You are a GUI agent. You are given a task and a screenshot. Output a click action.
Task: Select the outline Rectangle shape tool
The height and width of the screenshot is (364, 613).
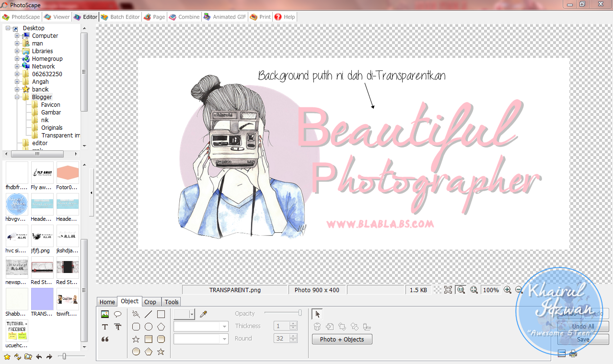(161, 314)
